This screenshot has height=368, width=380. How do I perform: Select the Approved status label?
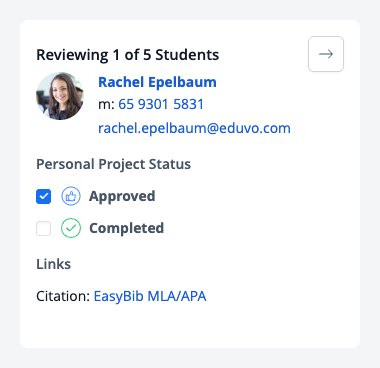(x=122, y=196)
